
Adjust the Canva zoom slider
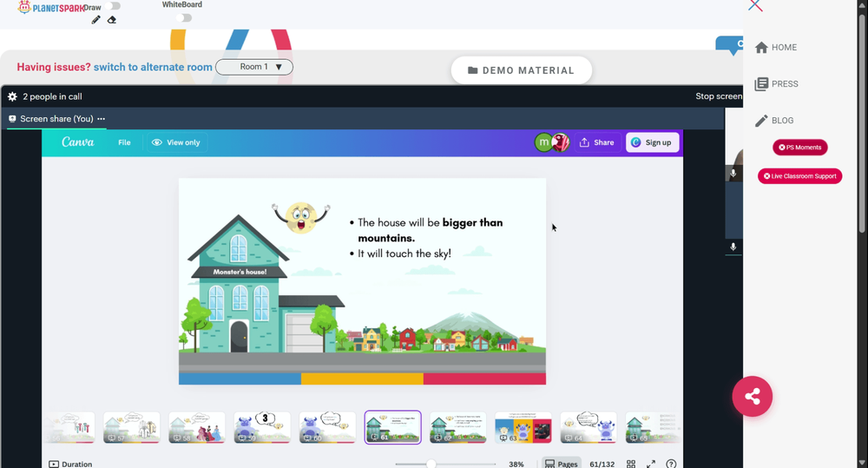coord(431,464)
